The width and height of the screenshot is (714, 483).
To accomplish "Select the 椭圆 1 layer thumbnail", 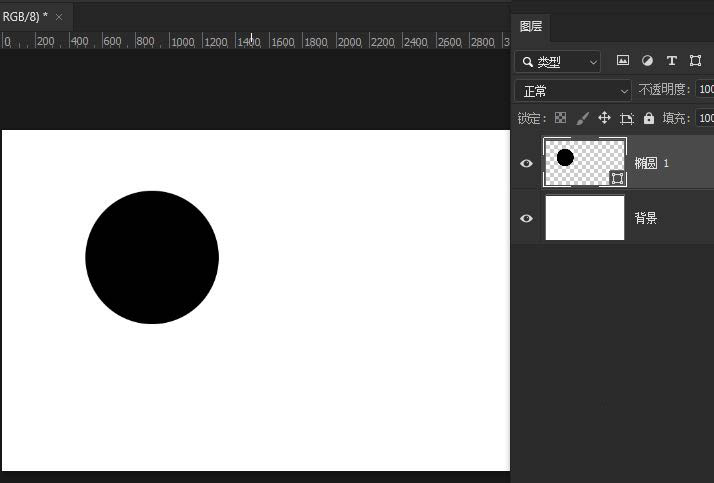I will [x=585, y=162].
